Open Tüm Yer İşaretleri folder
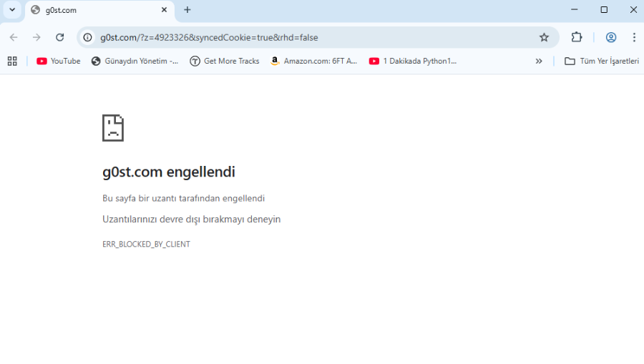Image resolution: width=644 pixels, height=364 pixels. pyautogui.click(x=602, y=62)
